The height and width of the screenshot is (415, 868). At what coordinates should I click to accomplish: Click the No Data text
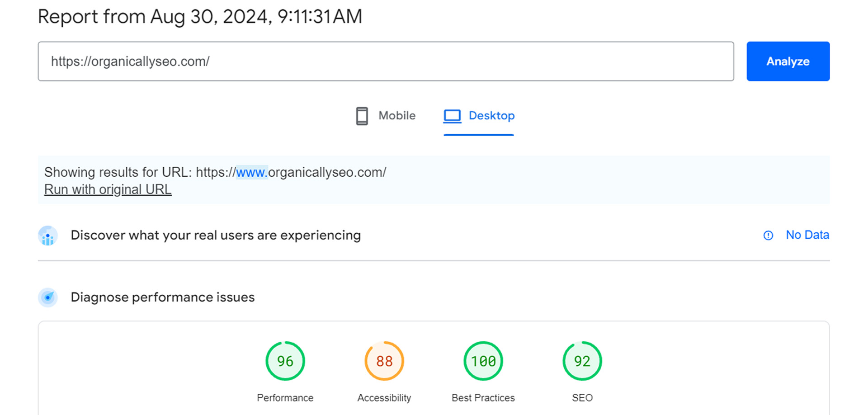coord(807,235)
